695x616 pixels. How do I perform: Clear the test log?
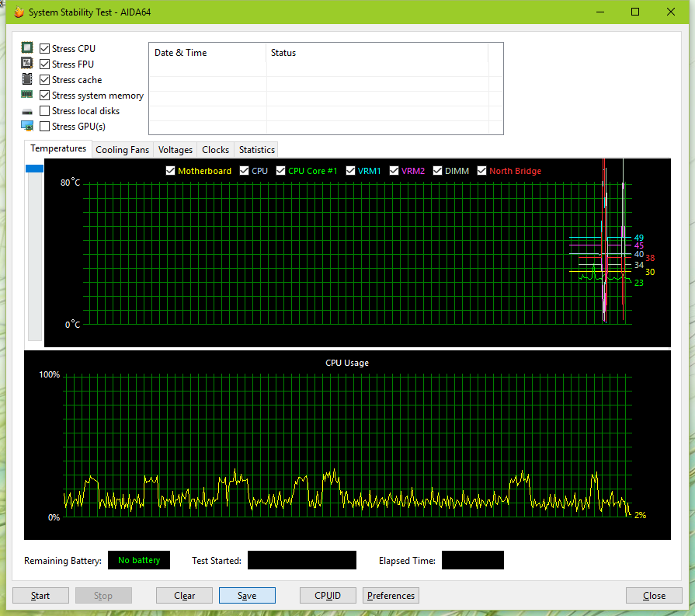click(184, 596)
